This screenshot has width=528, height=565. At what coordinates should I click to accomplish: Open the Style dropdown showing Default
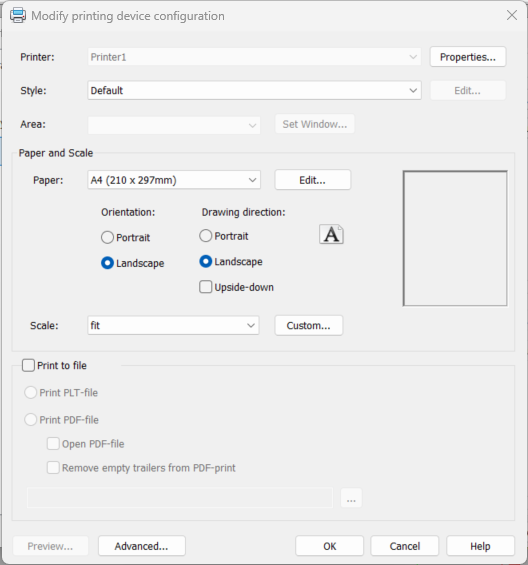pyautogui.click(x=254, y=90)
